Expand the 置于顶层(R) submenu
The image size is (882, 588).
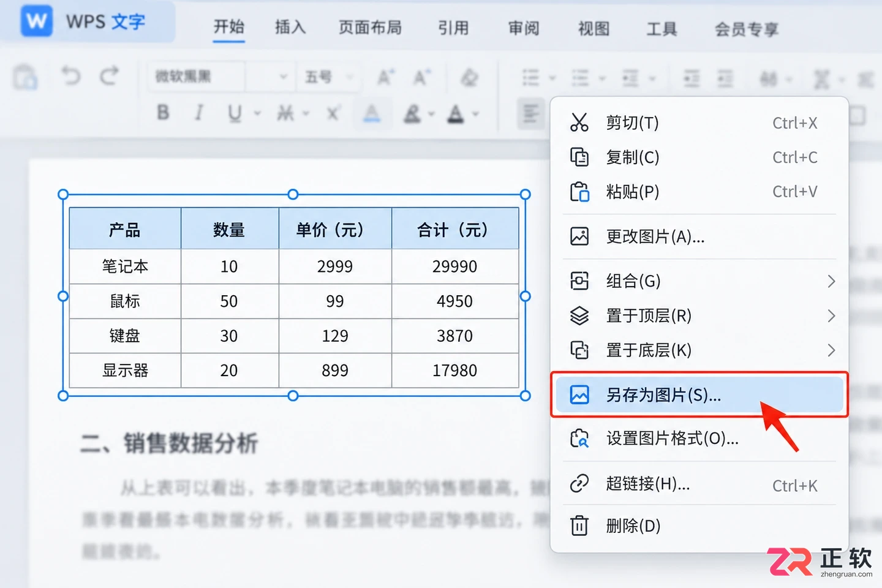[831, 315]
